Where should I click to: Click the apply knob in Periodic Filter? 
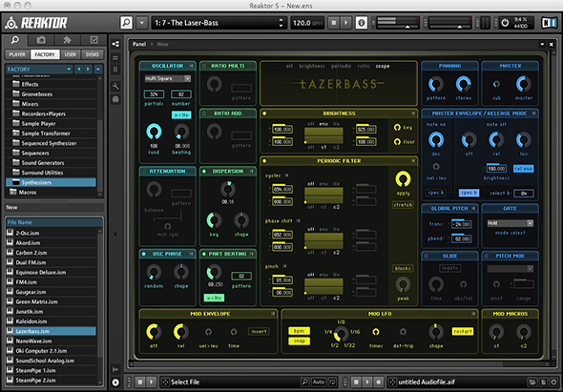[x=403, y=178]
